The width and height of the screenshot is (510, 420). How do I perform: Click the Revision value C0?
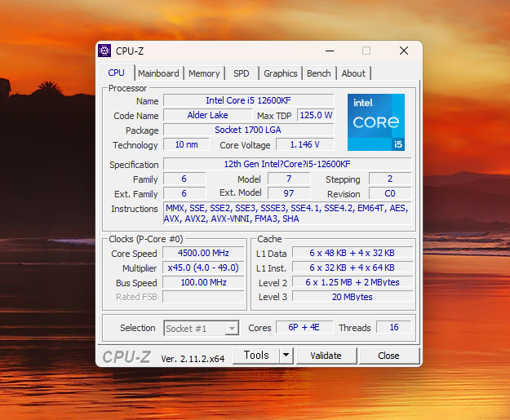tap(390, 193)
